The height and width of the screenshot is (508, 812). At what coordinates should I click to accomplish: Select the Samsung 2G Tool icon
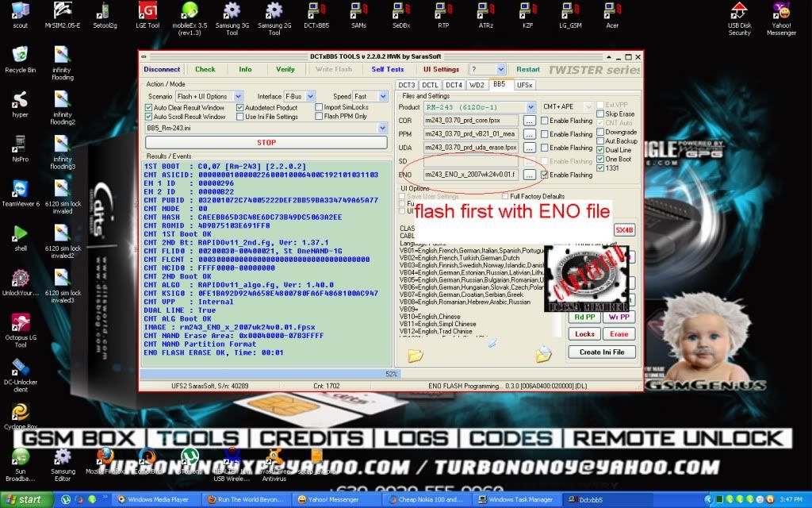[274, 18]
